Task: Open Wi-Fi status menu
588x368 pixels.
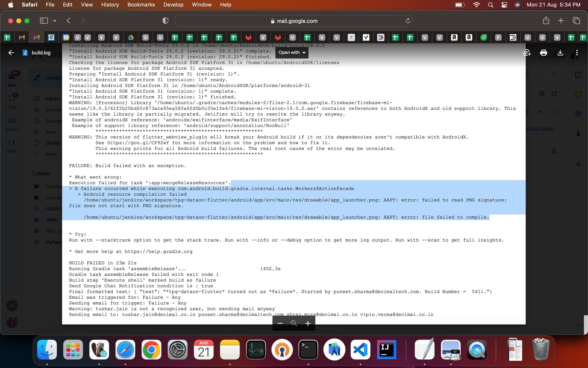Action: point(477,5)
